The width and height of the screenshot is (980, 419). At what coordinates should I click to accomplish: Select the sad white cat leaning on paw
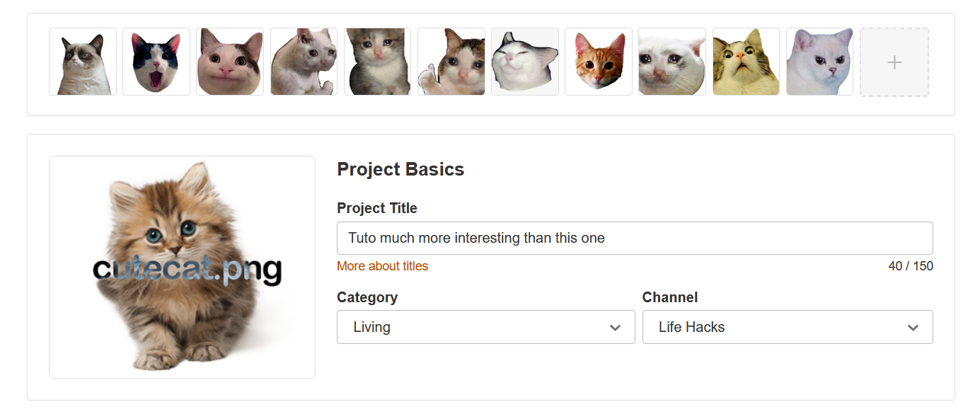[x=304, y=62]
